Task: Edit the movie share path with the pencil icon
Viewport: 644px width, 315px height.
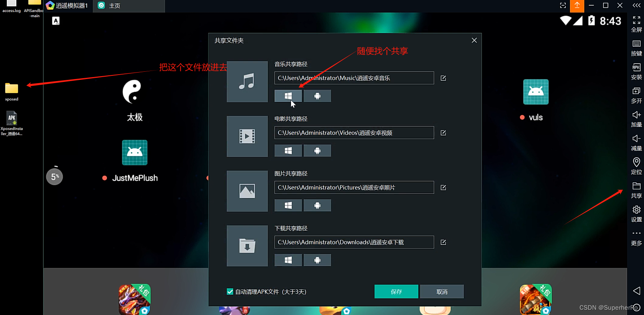Action: 443,133
